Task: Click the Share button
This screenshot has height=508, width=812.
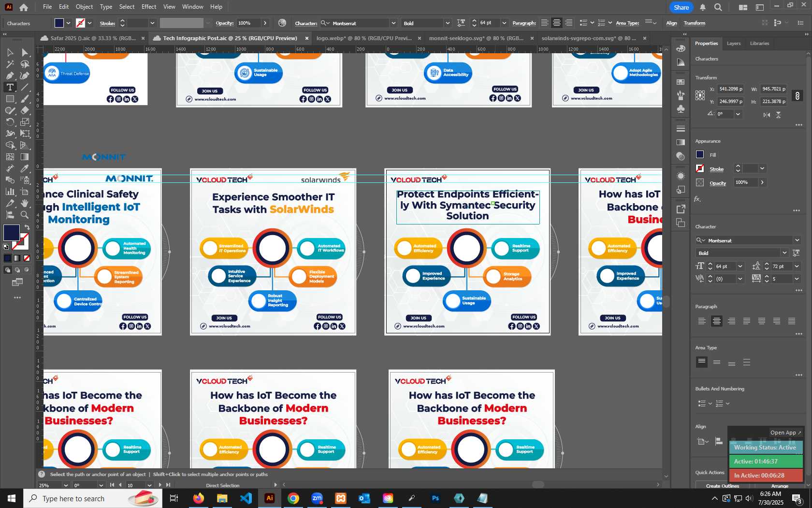Action: [681, 7]
